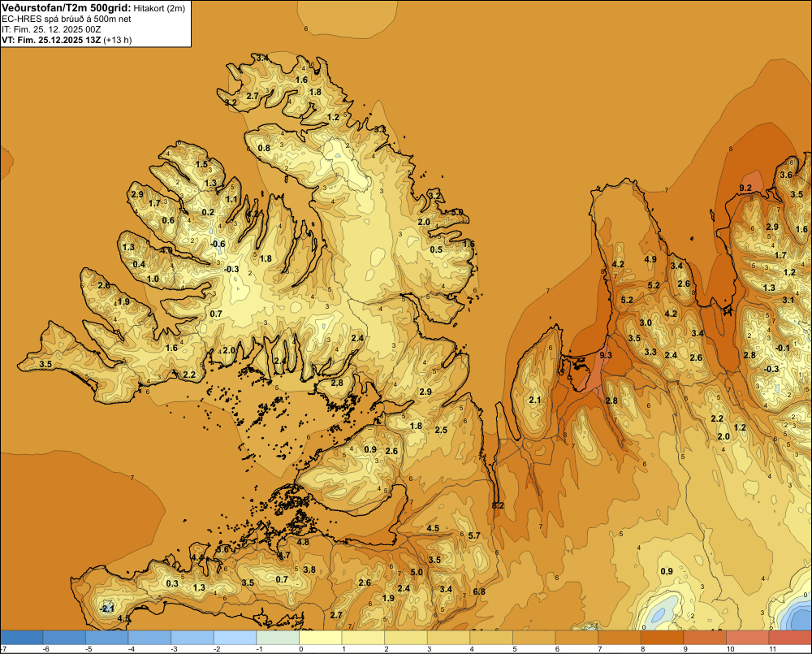Click the 'Veðurstofan/T2m 500grid:' title text
Viewport: 812px width, 654px height.
(67, 8)
